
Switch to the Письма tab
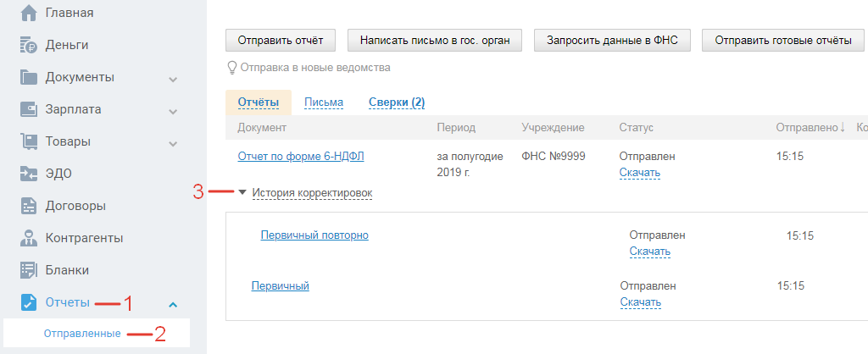coord(324,102)
